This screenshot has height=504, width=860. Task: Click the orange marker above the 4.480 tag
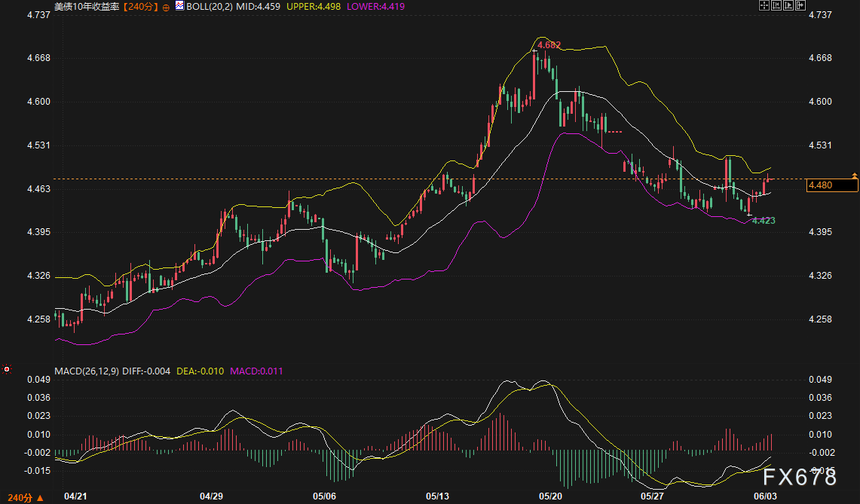[x=854, y=176]
